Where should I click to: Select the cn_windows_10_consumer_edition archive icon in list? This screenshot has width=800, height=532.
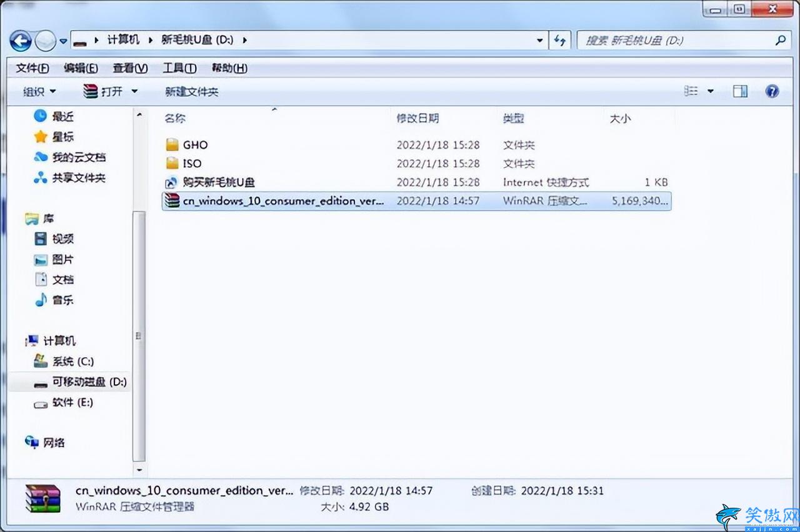172,201
